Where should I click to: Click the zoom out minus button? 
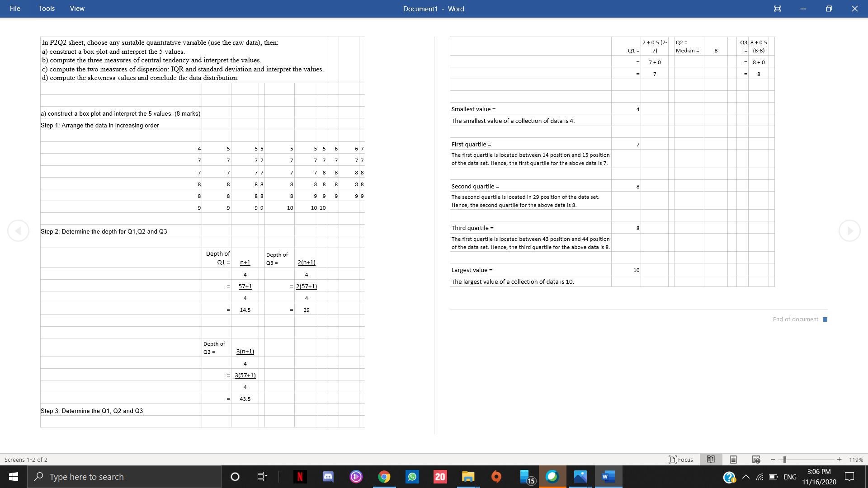[x=773, y=460]
